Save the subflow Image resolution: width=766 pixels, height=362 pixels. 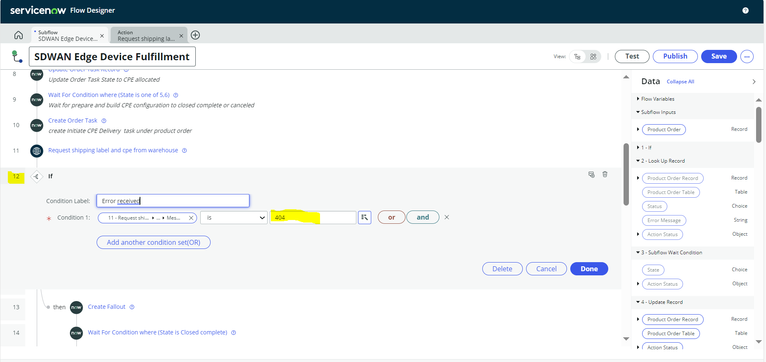pyautogui.click(x=719, y=57)
